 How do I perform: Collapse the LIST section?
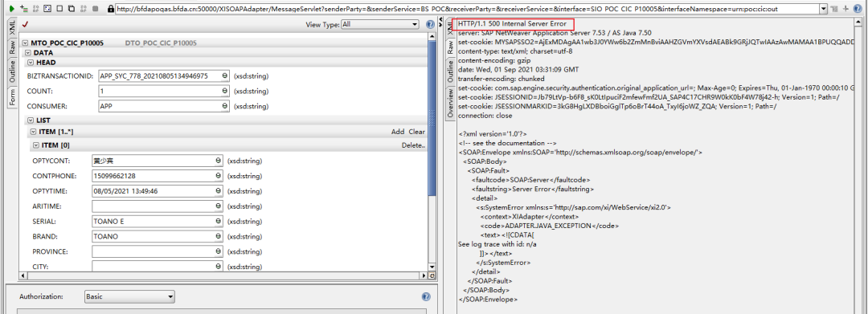coord(31,120)
